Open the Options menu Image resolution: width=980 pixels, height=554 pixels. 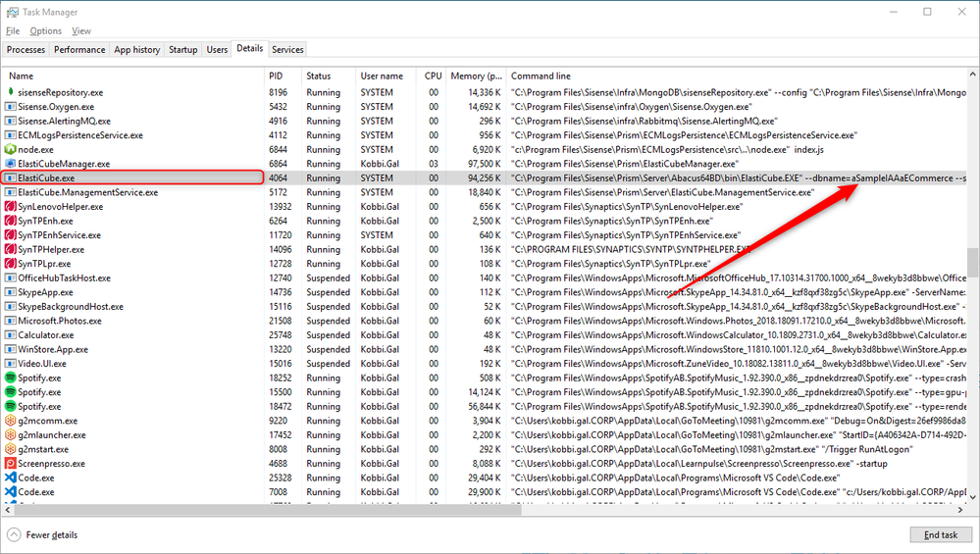click(45, 31)
